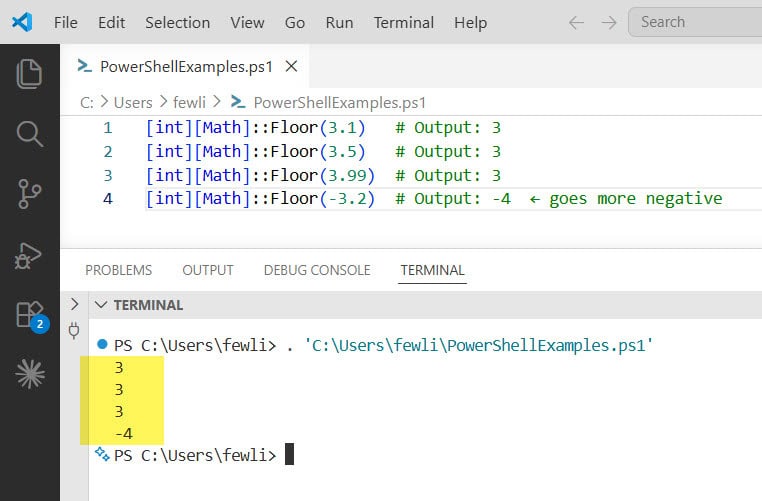Screen dimensions: 762x501
Task: Switch to the OUTPUT panel tab
Action: (x=208, y=270)
